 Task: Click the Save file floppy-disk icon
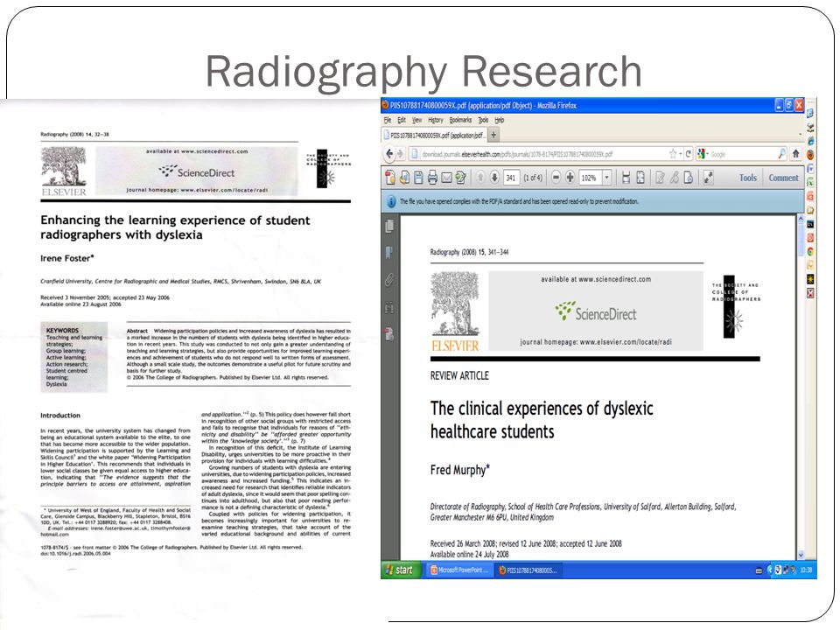(418, 178)
